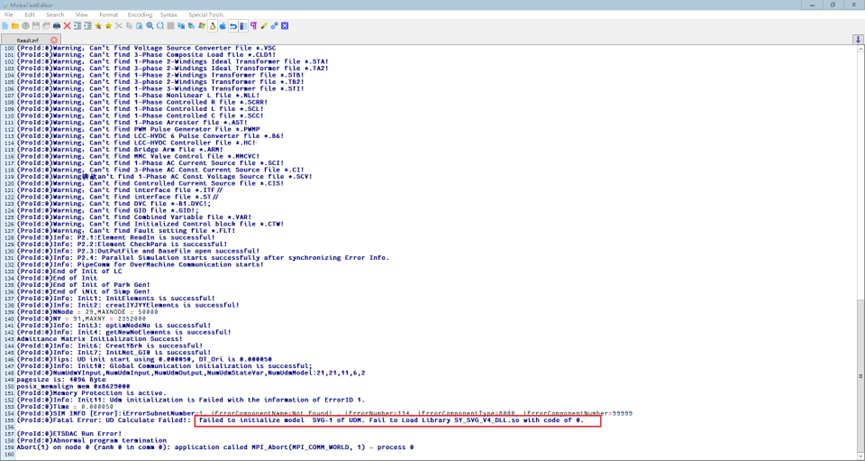
Task: Open the Encoding menu
Action: click(x=140, y=15)
